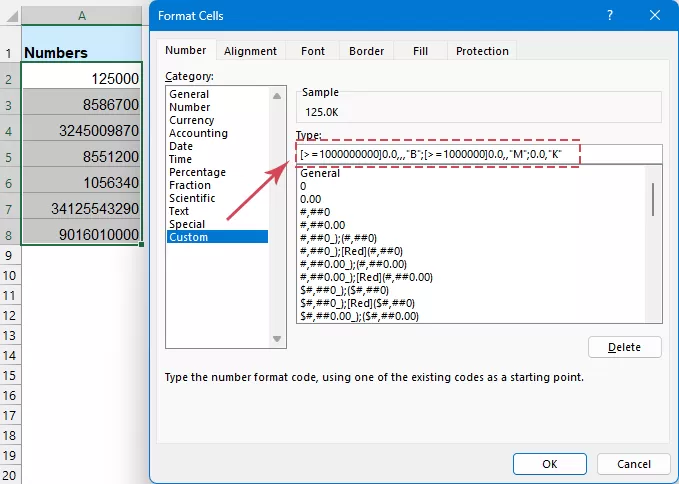This screenshot has height=484, width=679.
Task: Click the fill handle of the selection
Action: [x=142, y=245]
